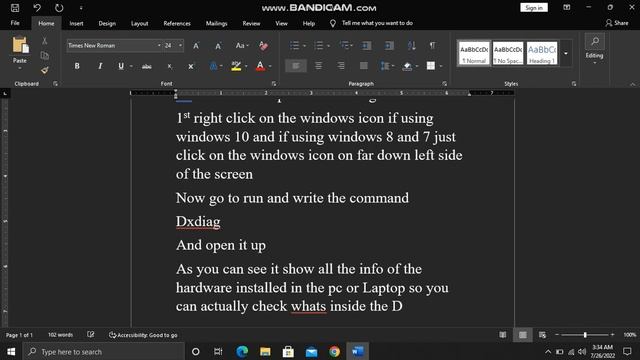Increase font size with the larger A

click(196, 46)
